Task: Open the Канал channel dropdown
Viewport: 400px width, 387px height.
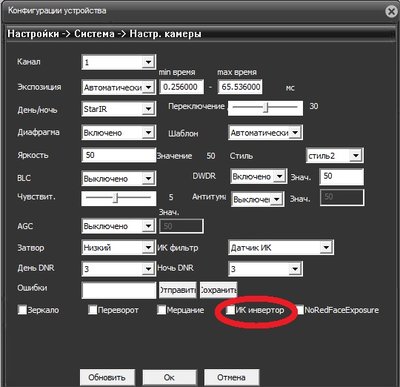Action: tap(118, 62)
